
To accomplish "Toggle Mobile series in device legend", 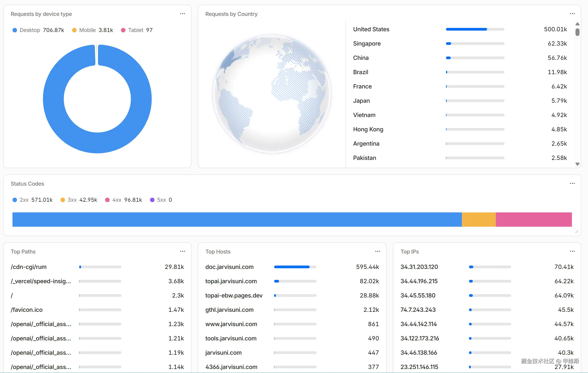I will tap(93, 30).
